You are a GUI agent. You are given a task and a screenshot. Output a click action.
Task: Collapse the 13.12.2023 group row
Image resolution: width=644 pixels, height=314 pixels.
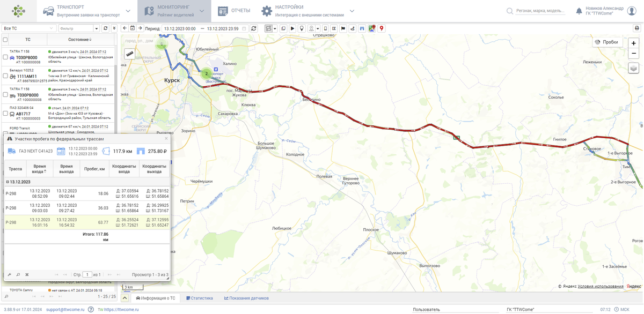pos(8,182)
